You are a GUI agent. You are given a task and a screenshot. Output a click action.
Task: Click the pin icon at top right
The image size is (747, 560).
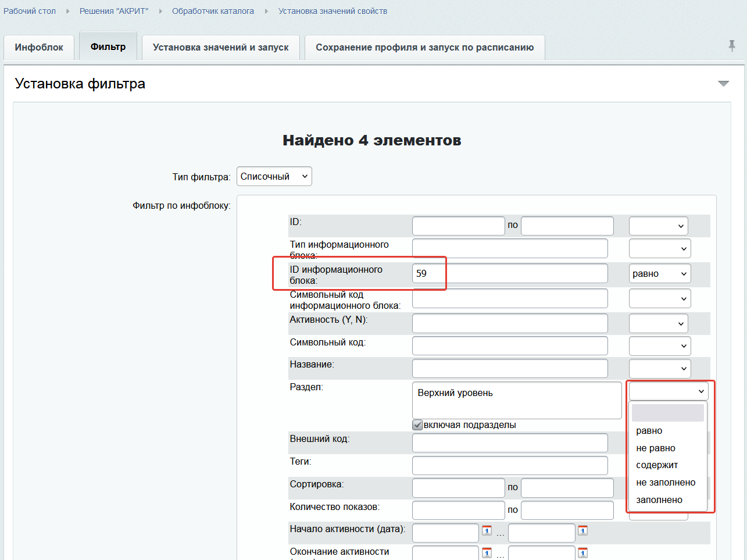click(x=731, y=46)
